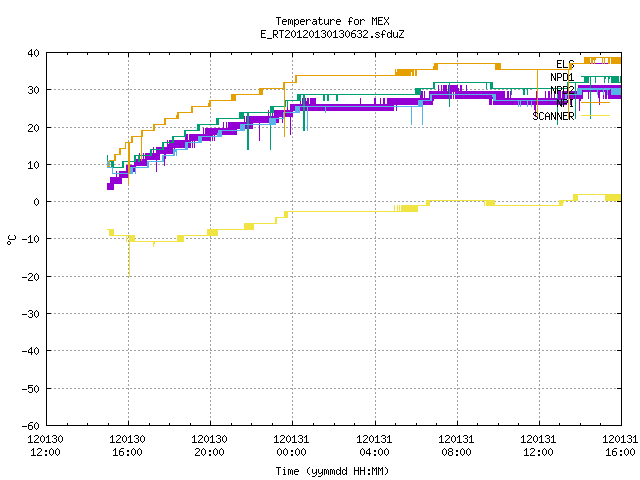Select the filename E_RT20120130130632.sfduZ subtitle

(x=332, y=34)
